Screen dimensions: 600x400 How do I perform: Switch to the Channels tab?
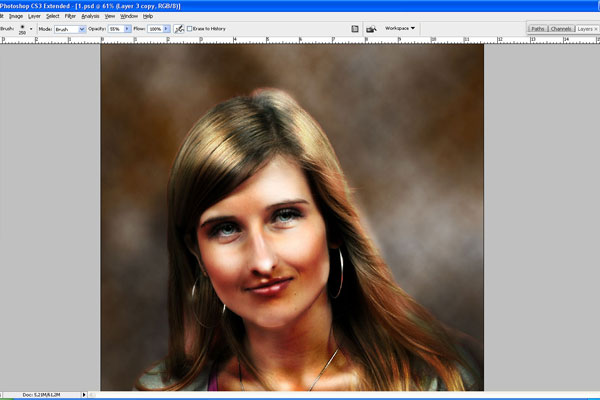(x=561, y=29)
